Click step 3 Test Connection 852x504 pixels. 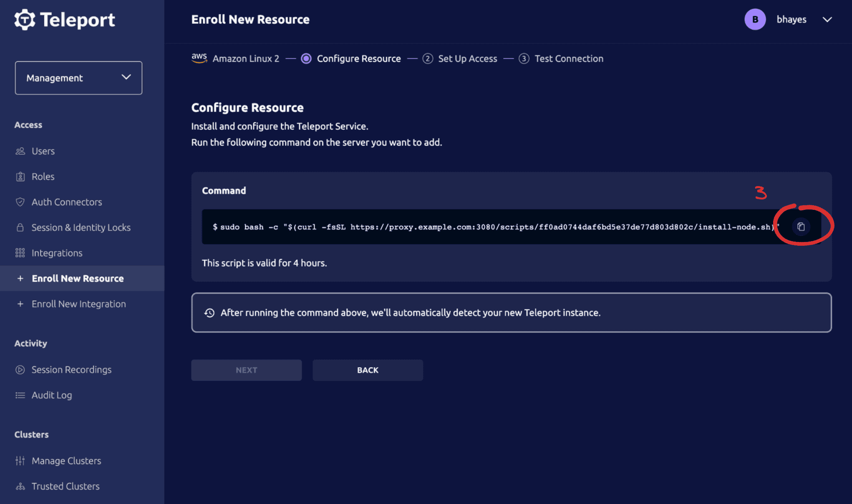click(x=561, y=59)
